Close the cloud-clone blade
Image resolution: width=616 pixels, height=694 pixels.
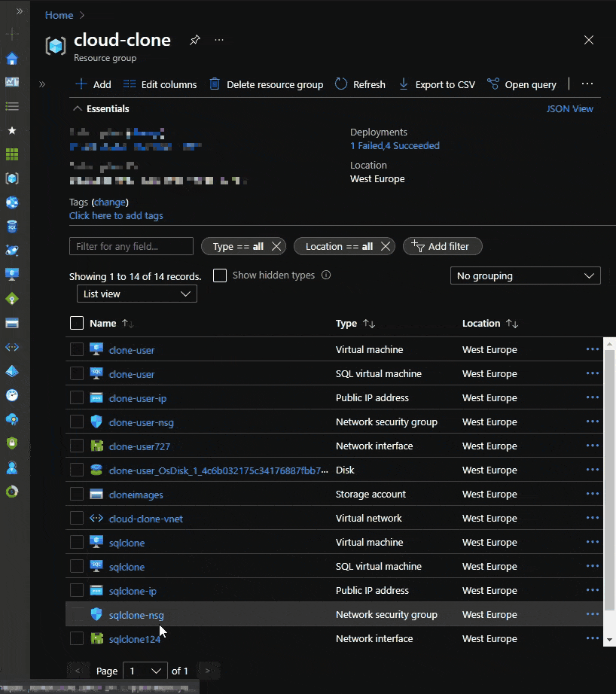click(589, 40)
